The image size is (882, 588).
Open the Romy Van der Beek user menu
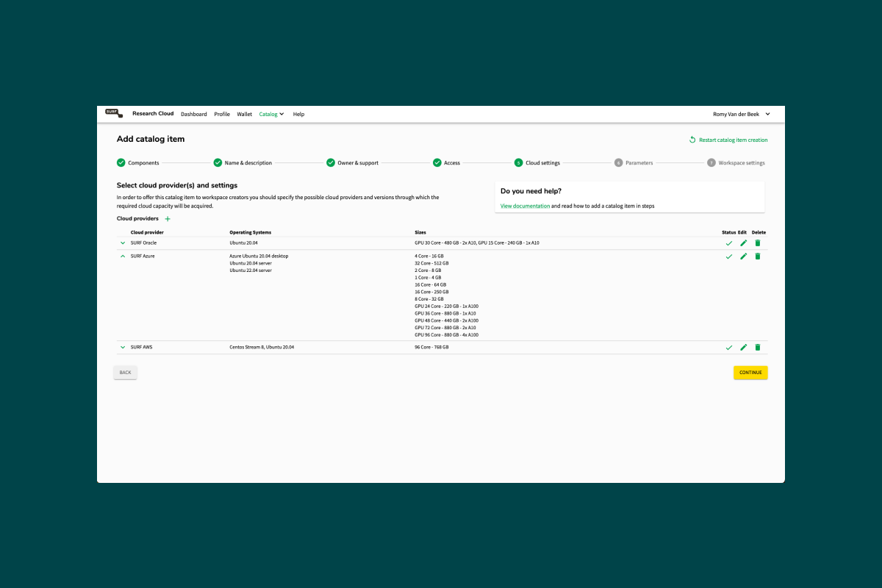tap(742, 114)
